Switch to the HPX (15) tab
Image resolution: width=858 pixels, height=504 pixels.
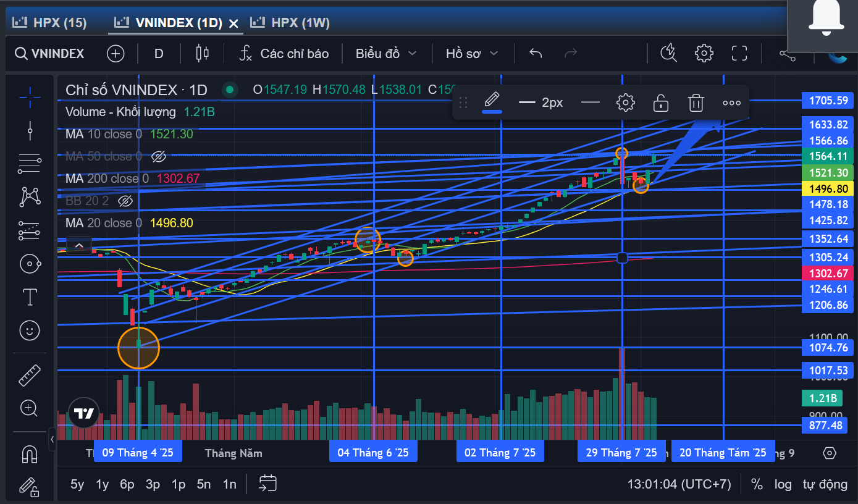click(x=50, y=23)
